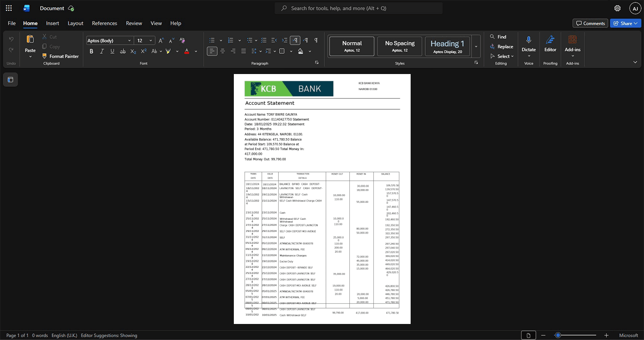The width and height of the screenshot is (644, 340).
Task: Click the page view icon in status bar
Action: pyautogui.click(x=528, y=335)
